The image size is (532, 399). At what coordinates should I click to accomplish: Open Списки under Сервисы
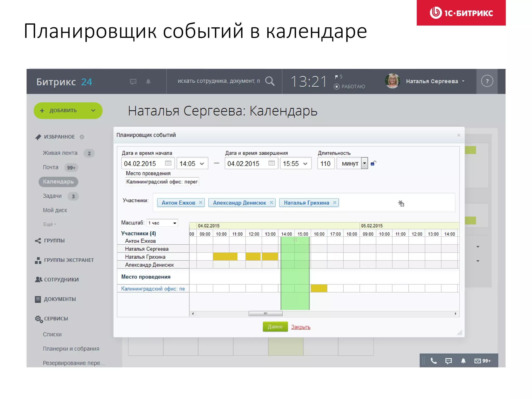pos(52,334)
